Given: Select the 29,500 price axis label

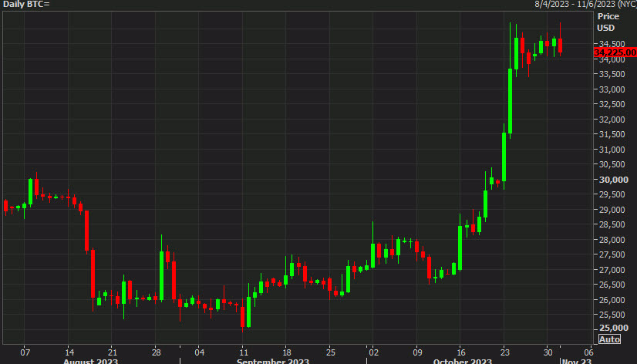Looking at the screenshot, I should [612, 194].
